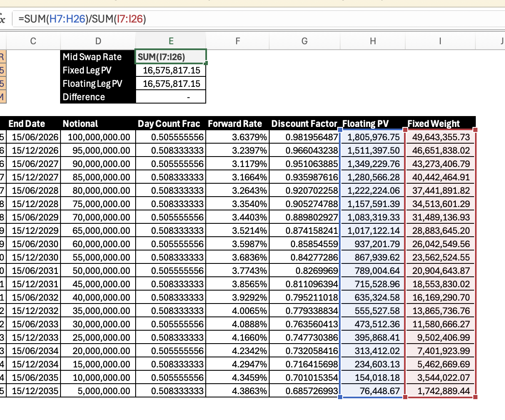
Task: Select the End Date header cell
Action: [27, 123]
